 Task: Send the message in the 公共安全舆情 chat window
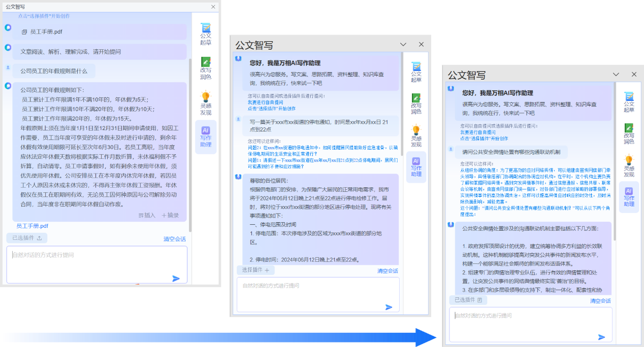(x=602, y=337)
